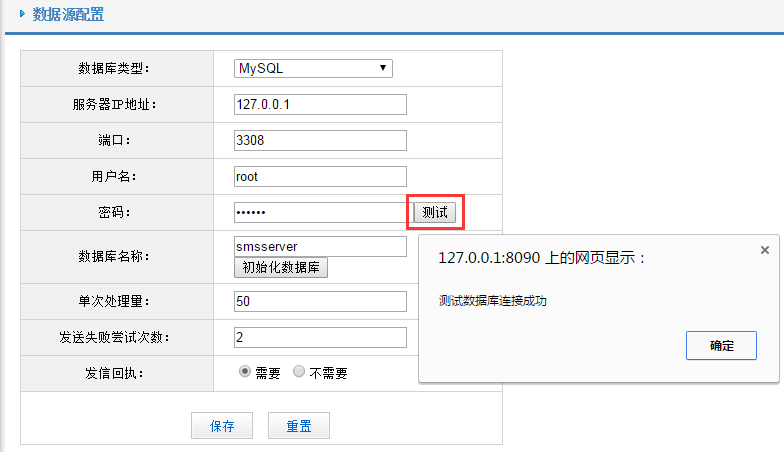Choose the 不需要 radio option

click(x=298, y=372)
